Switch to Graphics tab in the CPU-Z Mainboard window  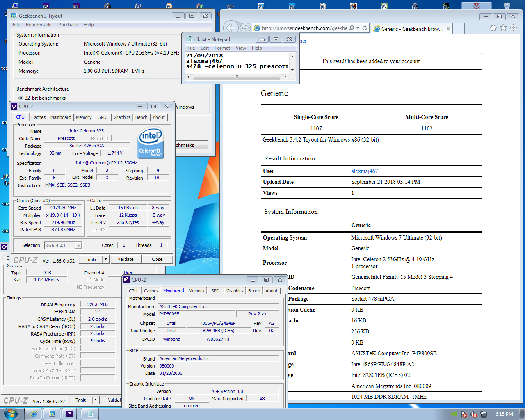click(x=235, y=291)
